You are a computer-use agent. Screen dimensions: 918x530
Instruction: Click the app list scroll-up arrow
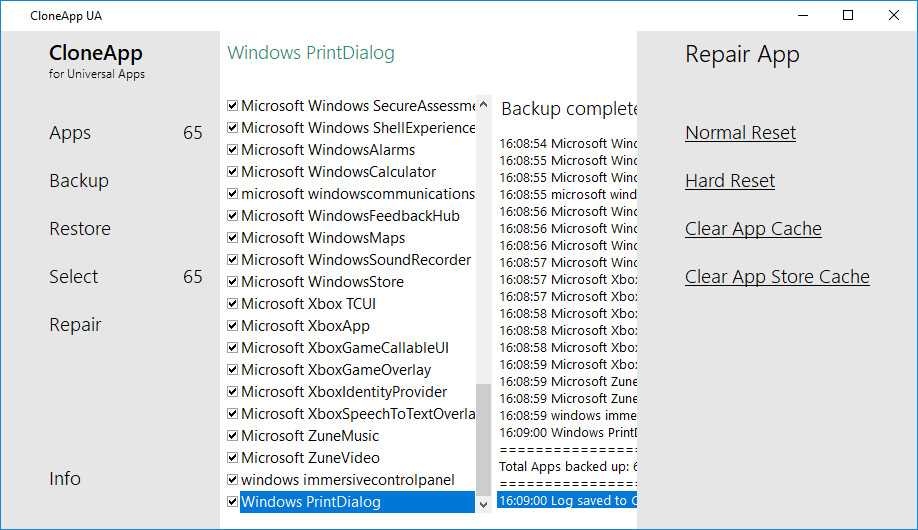coord(484,104)
